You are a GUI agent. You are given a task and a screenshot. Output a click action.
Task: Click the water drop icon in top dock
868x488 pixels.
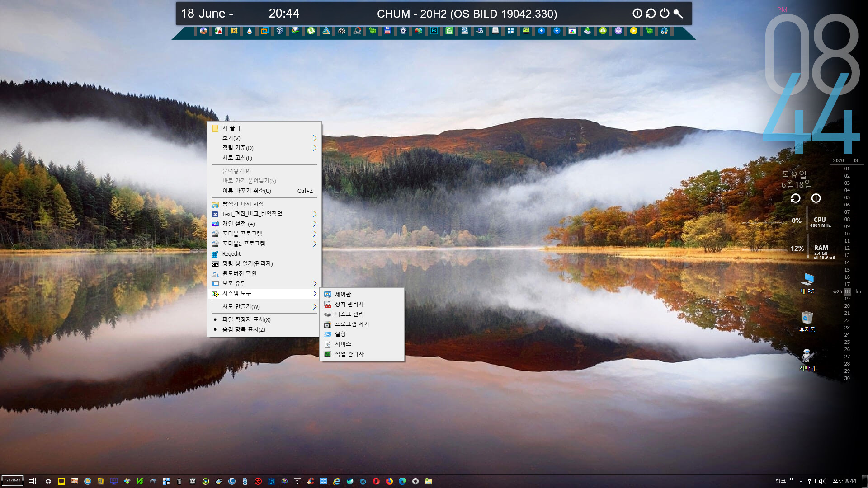tap(250, 31)
